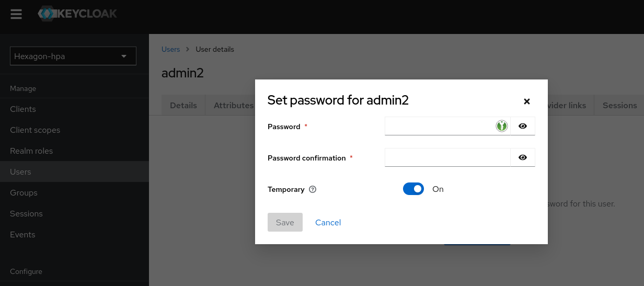
Task: Click the Keycloak logo
Action: (x=77, y=14)
